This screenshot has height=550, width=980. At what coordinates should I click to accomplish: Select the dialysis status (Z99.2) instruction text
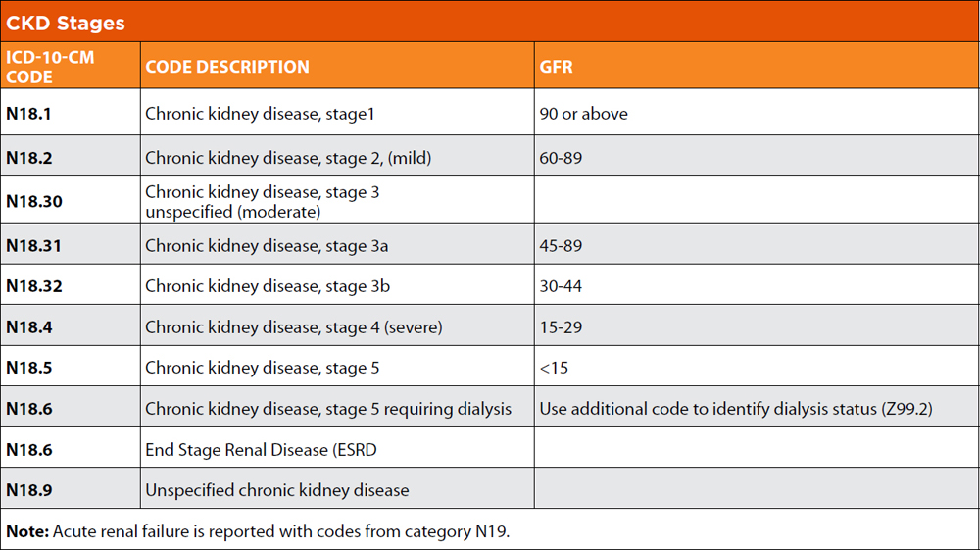[x=735, y=409]
